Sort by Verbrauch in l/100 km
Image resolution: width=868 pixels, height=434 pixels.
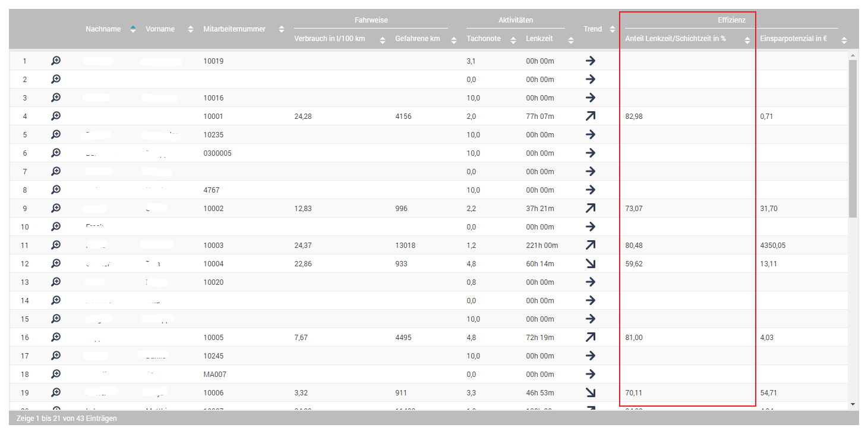pyautogui.click(x=383, y=39)
